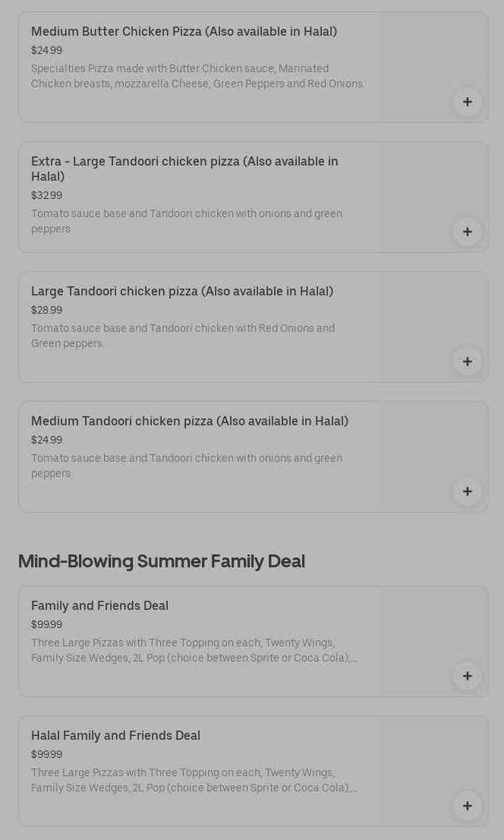
Task: Click $28.99 price of Large Tandoori pizza
Action: tap(46, 311)
